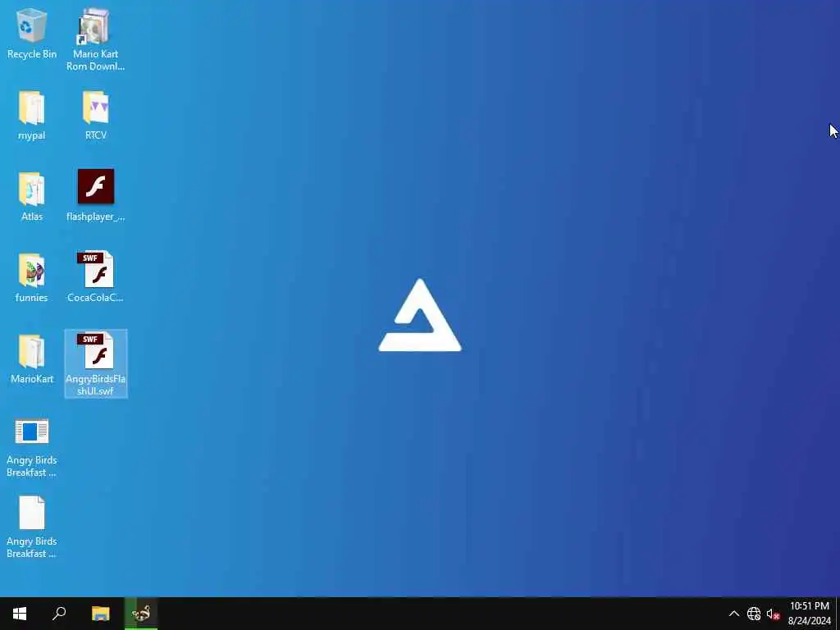Click the flashplayer_... label text
This screenshot has height=630, width=840.
coord(95,217)
